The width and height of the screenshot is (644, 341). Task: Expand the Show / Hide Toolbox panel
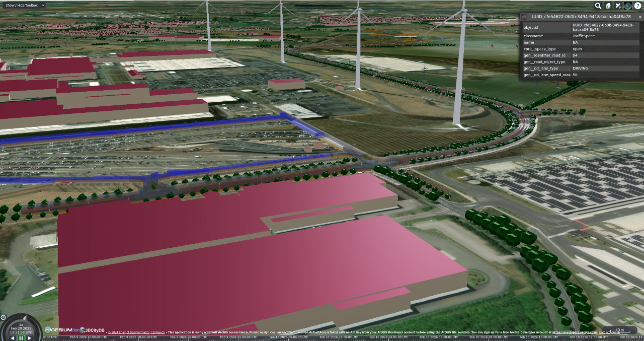23,5
